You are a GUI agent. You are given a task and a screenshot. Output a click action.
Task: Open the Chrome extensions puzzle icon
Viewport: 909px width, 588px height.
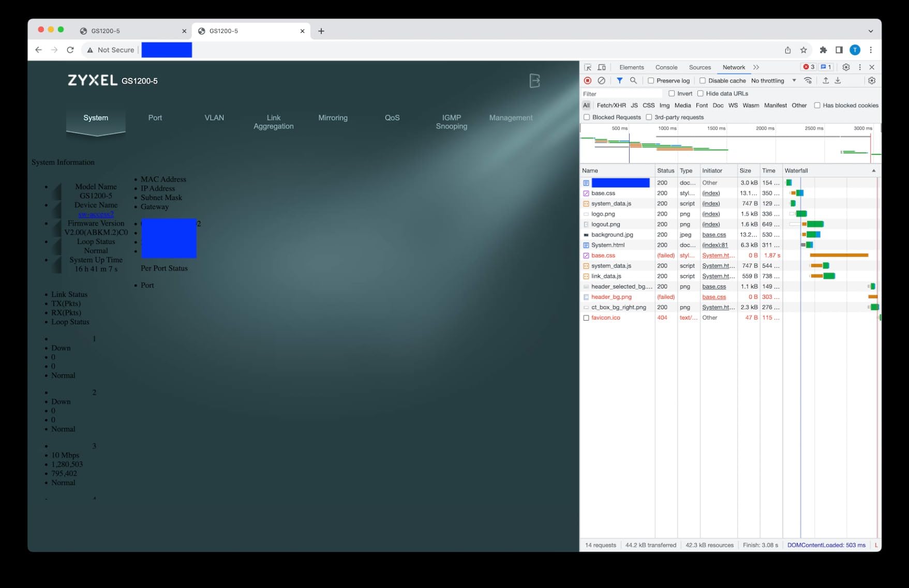(x=823, y=50)
